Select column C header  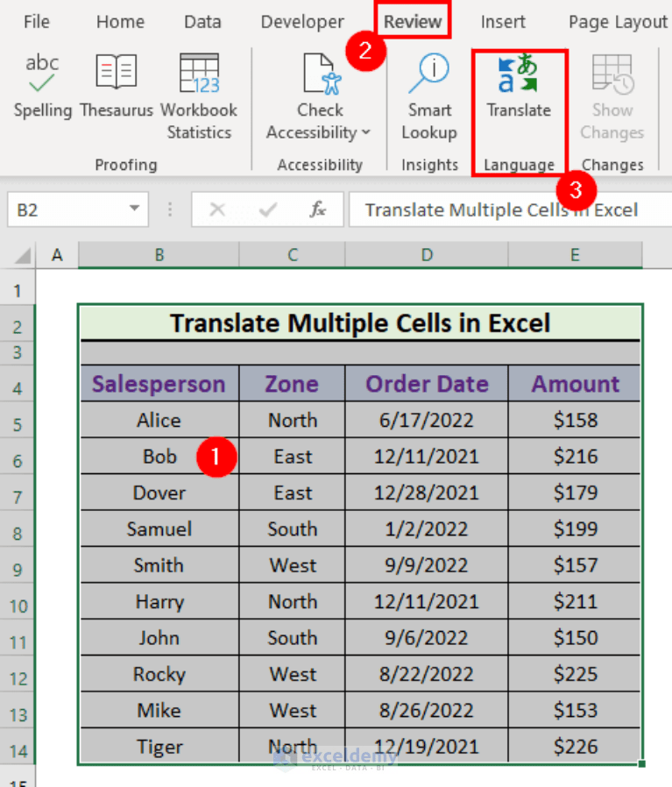(x=293, y=255)
